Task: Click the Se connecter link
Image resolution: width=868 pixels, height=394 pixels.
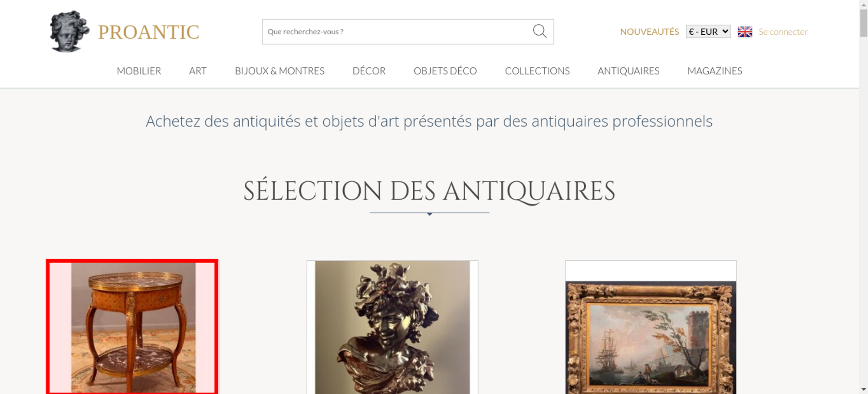Action: tap(783, 32)
